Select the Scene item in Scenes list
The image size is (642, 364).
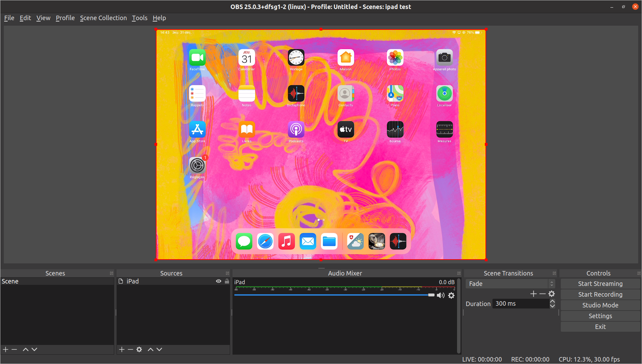coord(57,281)
